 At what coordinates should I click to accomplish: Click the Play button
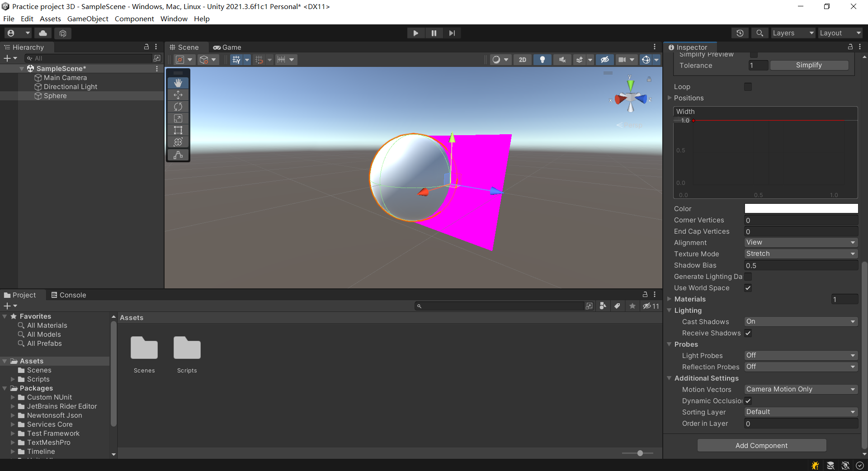[415, 33]
